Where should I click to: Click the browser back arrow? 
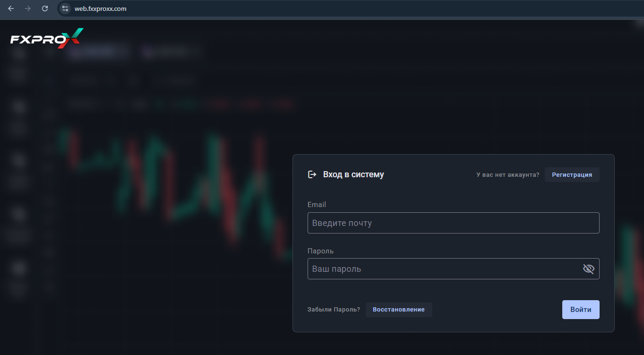(11, 9)
